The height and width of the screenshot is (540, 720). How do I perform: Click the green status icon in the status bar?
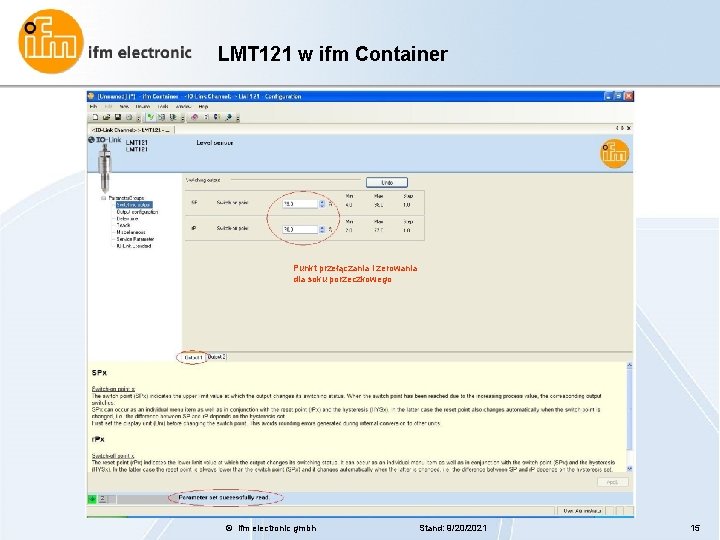pos(92,499)
